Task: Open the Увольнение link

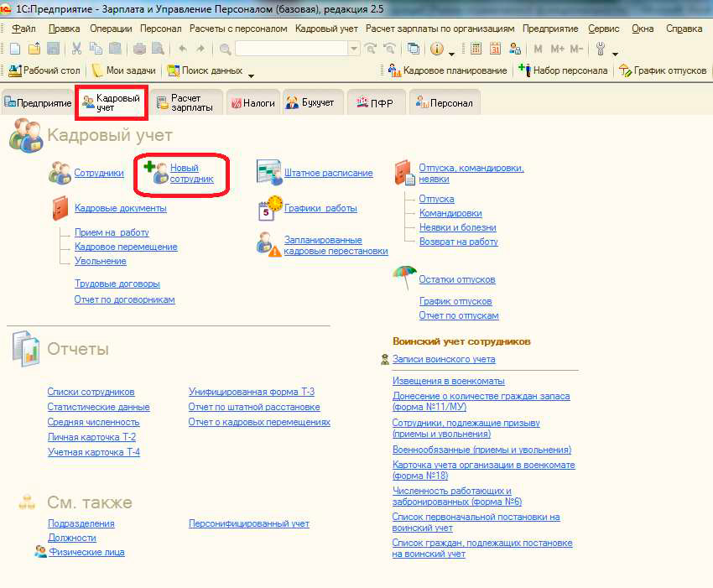Action: (101, 261)
